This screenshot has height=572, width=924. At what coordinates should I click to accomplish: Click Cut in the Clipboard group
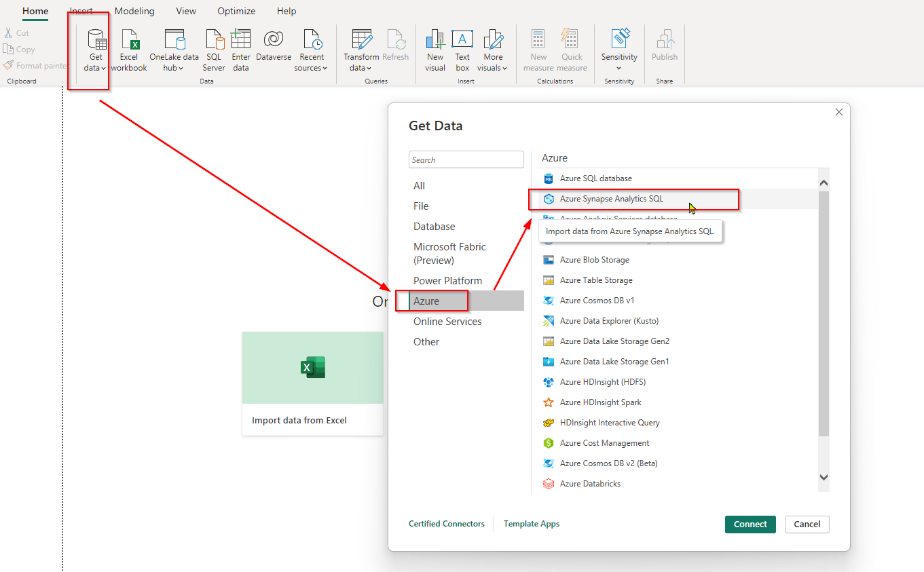click(16, 33)
